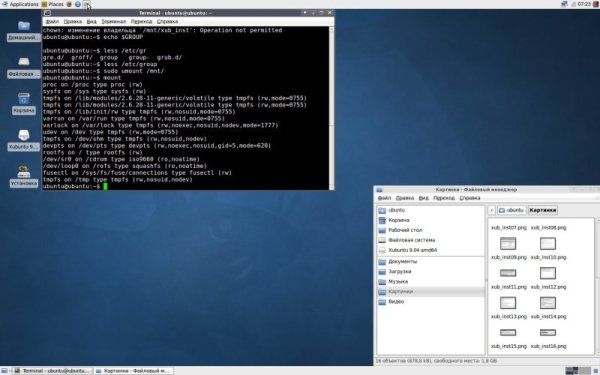
Task: Open Вид menu in file manager
Action: pos(424,198)
